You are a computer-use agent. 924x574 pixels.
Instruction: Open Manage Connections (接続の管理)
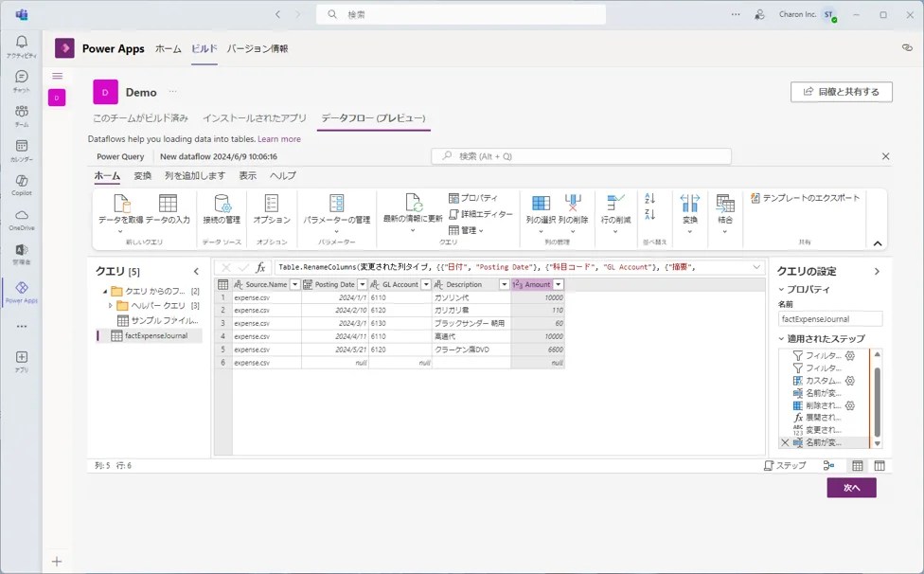(222, 210)
